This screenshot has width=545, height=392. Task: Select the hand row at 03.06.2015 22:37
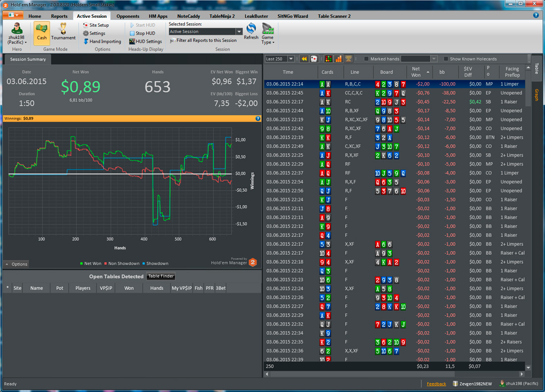click(x=394, y=173)
